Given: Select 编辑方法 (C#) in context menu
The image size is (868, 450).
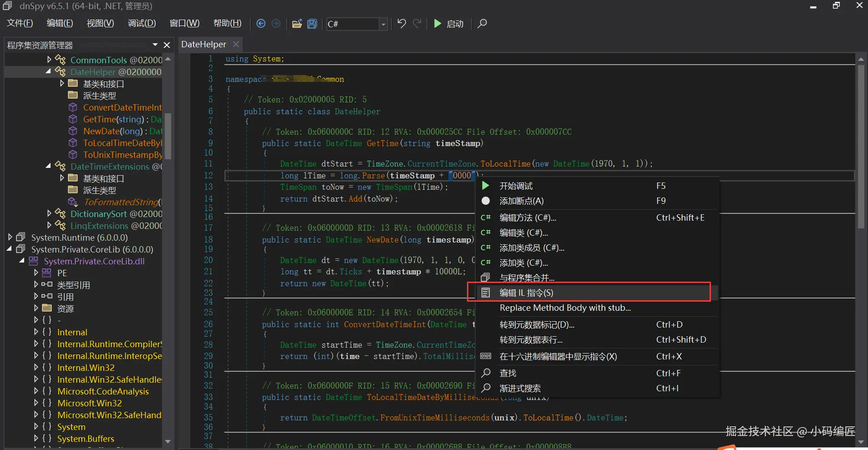Looking at the screenshot, I should (x=528, y=217).
